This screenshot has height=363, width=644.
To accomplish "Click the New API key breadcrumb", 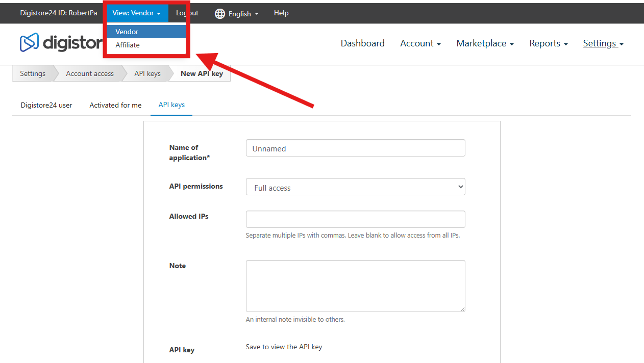I will (x=202, y=73).
